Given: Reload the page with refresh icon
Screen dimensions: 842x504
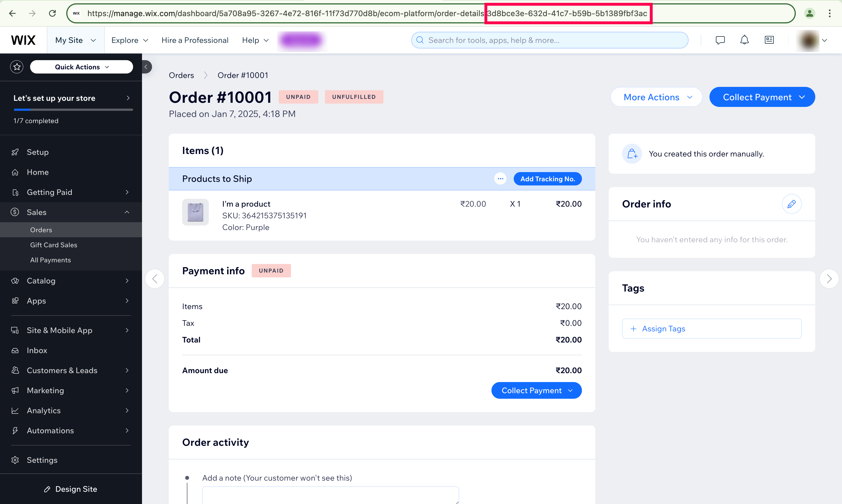Looking at the screenshot, I should point(52,13).
